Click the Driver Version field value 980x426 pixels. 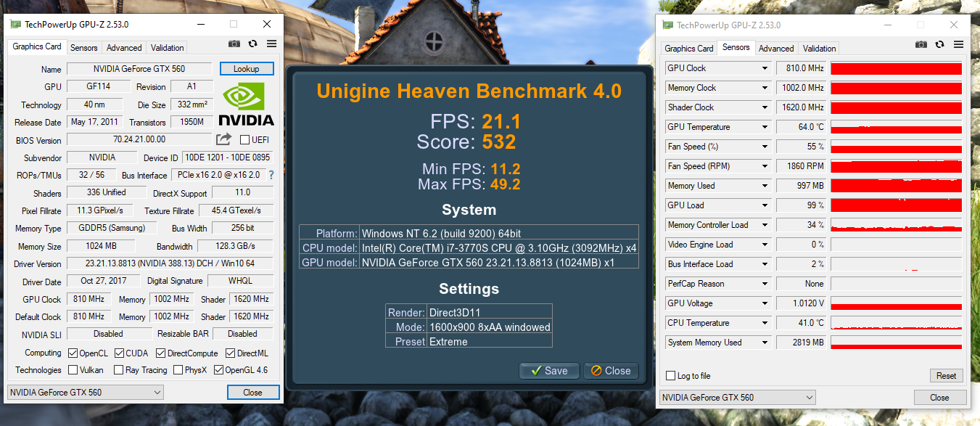click(170, 263)
